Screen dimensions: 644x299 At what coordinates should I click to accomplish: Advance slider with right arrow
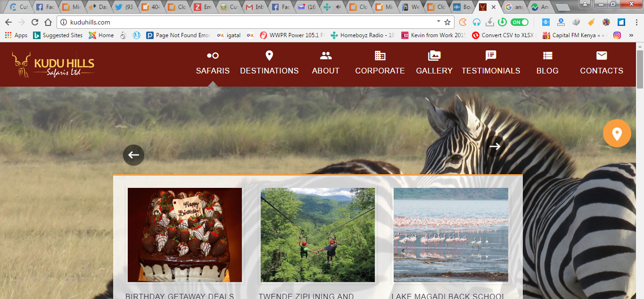tap(495, 146)
